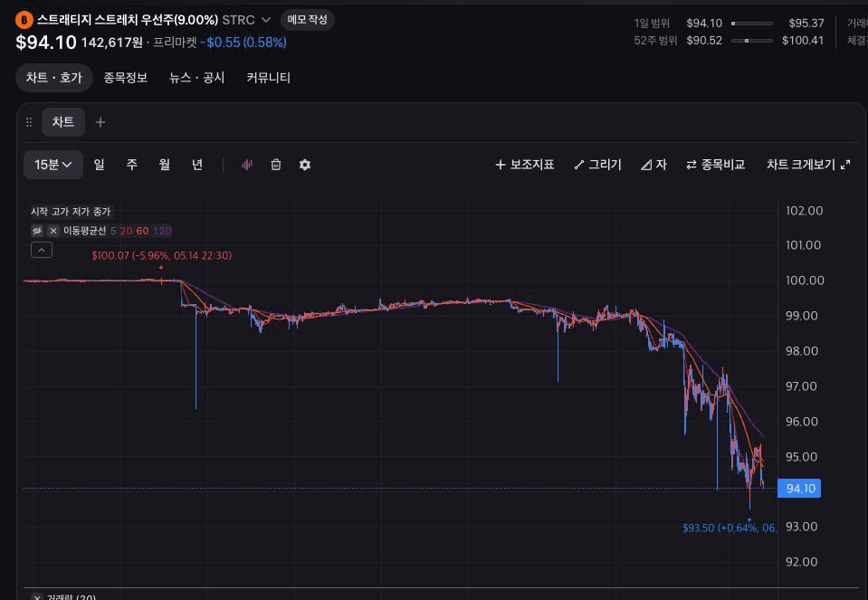Open the 15분 interval dropdown
The width and height of the screenshot is (868, 600).
53,165
